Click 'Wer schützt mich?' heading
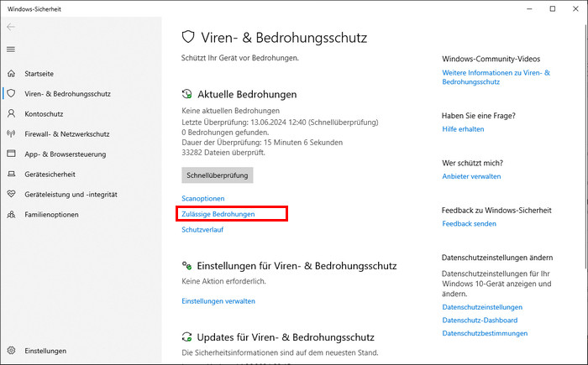This screenshot has height=365, width=588. pos(472,163)
